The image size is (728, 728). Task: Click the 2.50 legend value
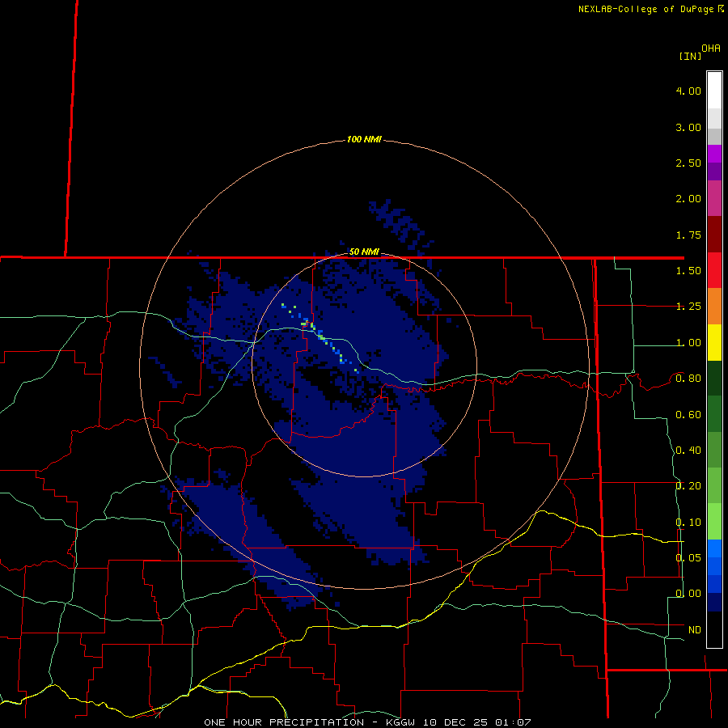click(x=688, y=163)
